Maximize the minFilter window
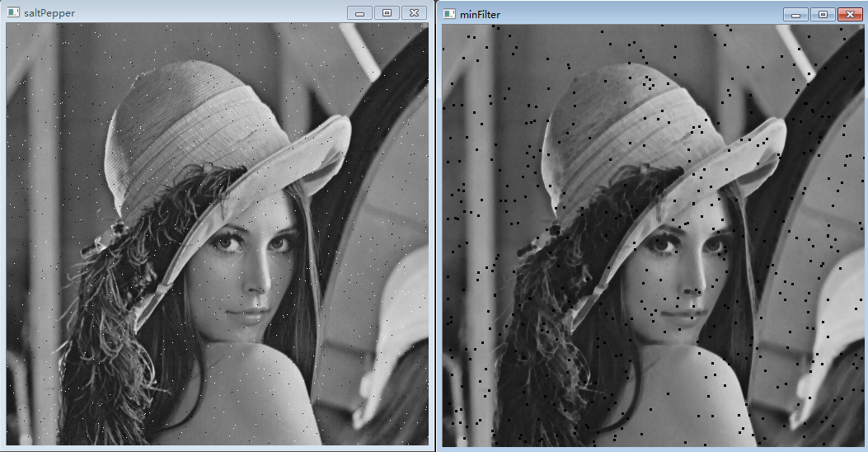The image size is (868, 452). (x=823, y=14)
